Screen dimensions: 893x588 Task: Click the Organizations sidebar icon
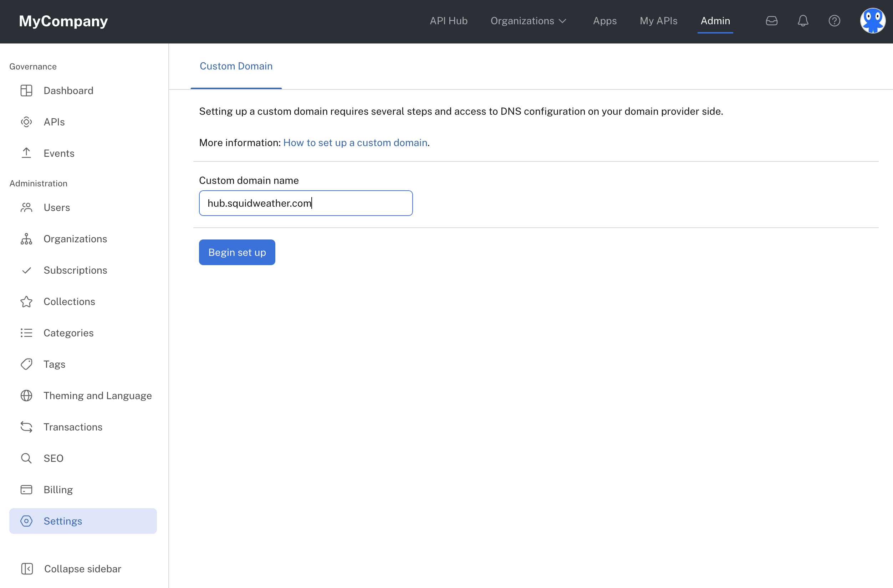tap(26, 238)
